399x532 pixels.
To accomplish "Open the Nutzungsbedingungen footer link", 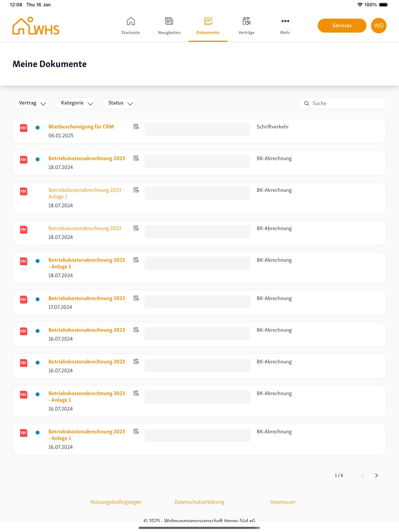I will click(116, 502).
